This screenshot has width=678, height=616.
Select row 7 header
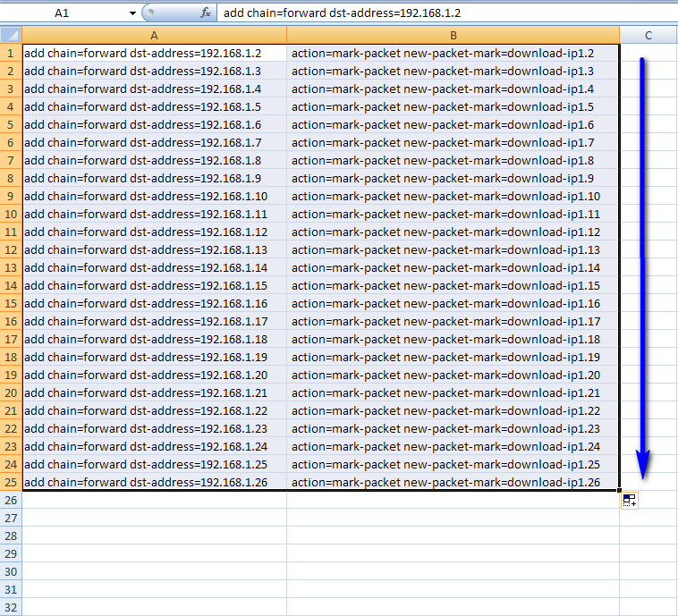tap(11, 160)
